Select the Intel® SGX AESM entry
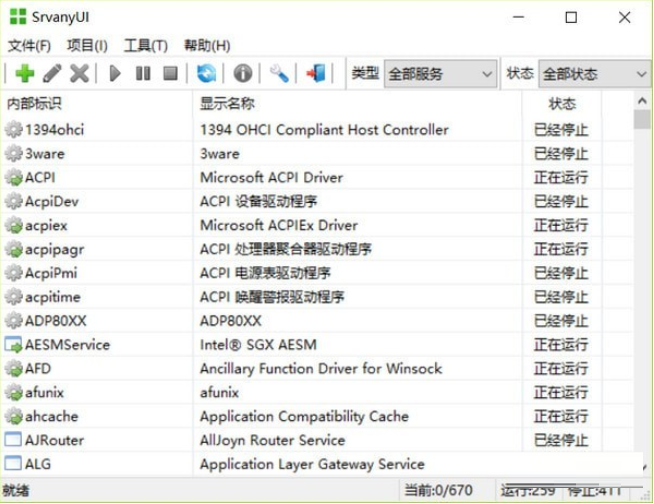 coord(258,345)
